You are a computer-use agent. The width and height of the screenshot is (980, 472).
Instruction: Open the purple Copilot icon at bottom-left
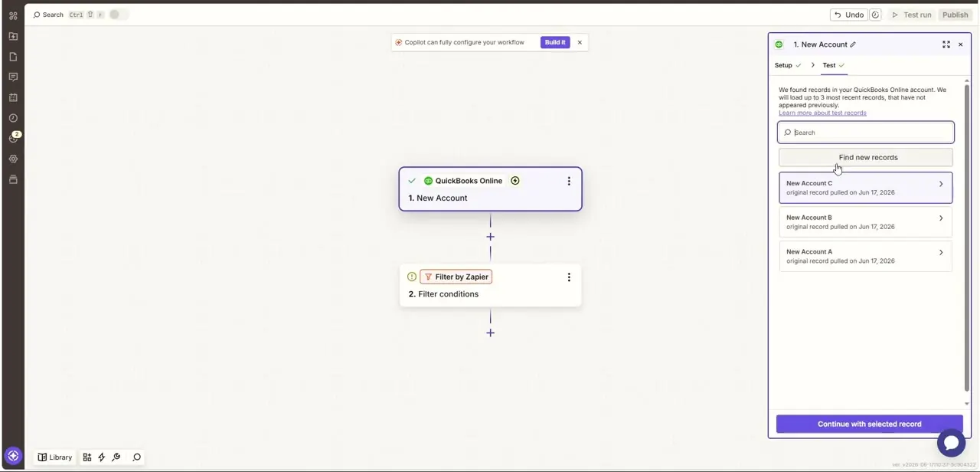coord(13,456)
